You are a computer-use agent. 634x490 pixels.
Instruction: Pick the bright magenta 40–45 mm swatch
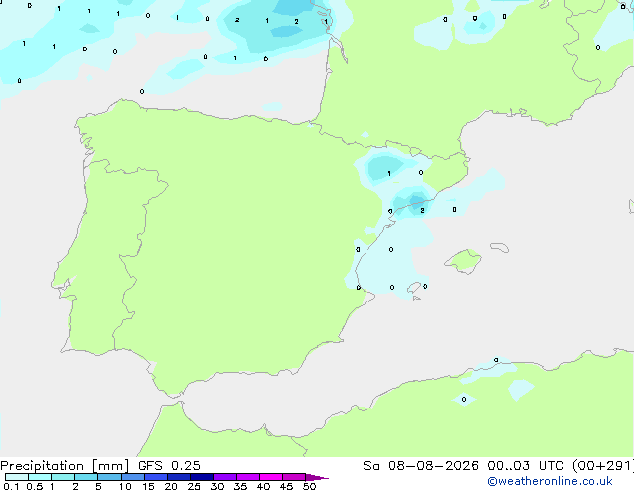pyautogui.click(x=271, y=477)
